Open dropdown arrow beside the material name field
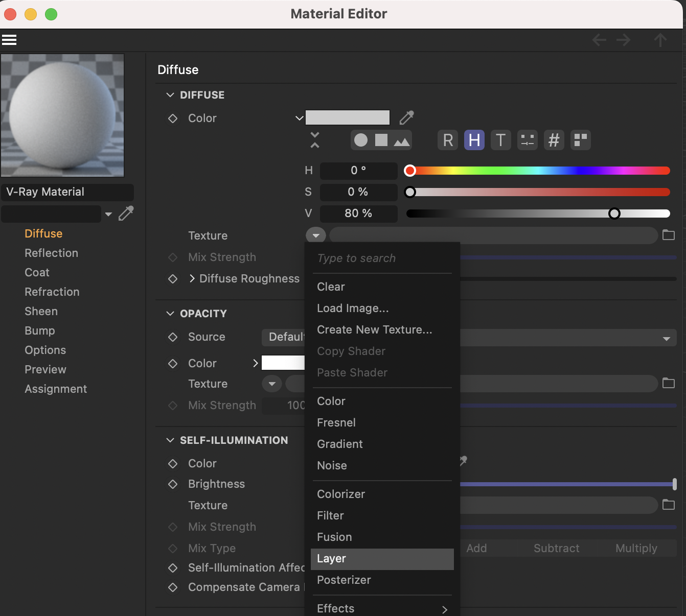 tap(108, 214)
